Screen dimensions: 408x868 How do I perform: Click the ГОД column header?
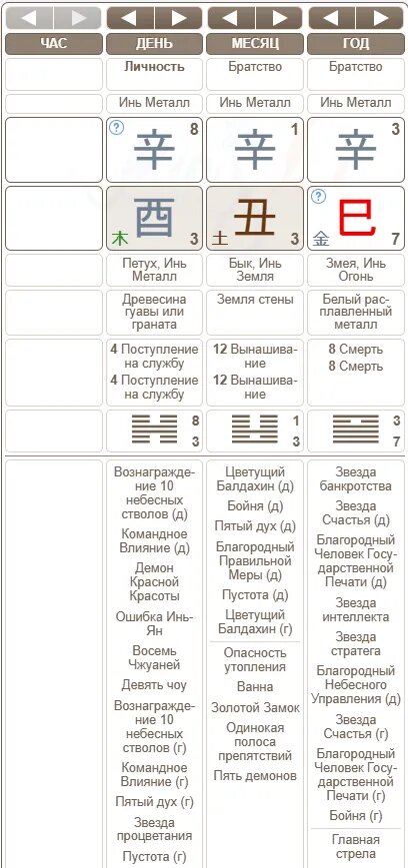356,44
